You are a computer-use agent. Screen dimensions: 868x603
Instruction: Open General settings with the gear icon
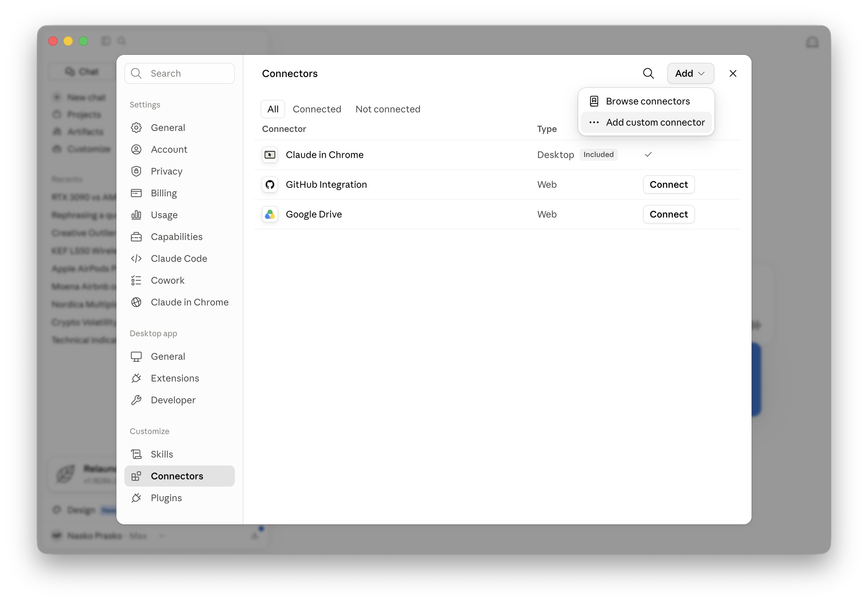(179, 128)
